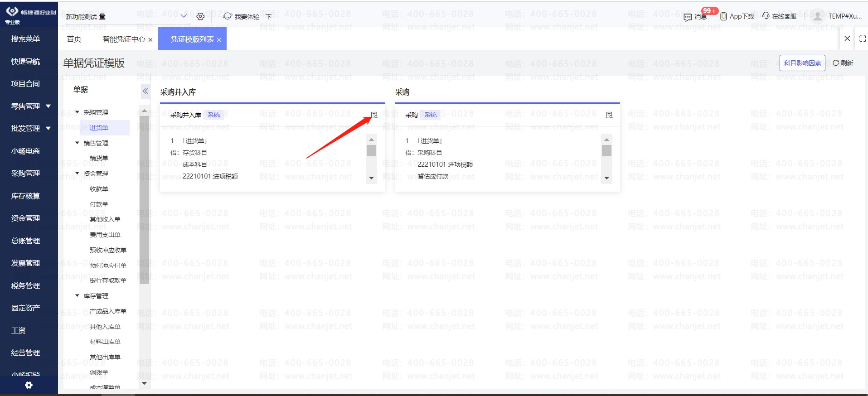This screenshot has width=868, height=396.
Task: Select 调拨单 in the tree
Action: (x=99, y=372)
